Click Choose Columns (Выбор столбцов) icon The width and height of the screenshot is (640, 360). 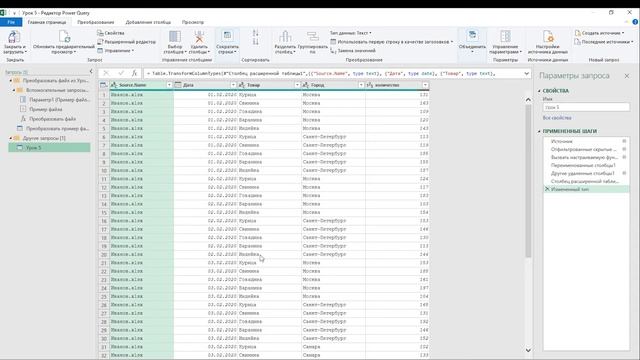175,37
